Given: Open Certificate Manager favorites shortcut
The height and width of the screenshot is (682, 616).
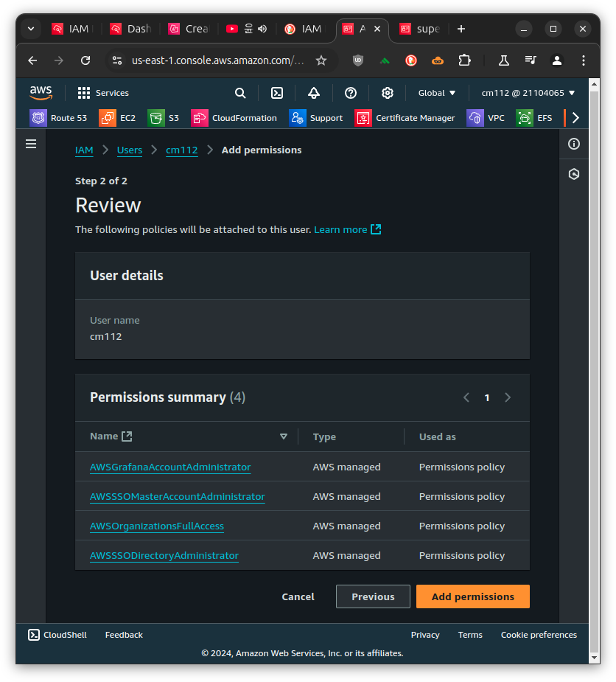Looking at the screenshot, I should coord(405,118).
